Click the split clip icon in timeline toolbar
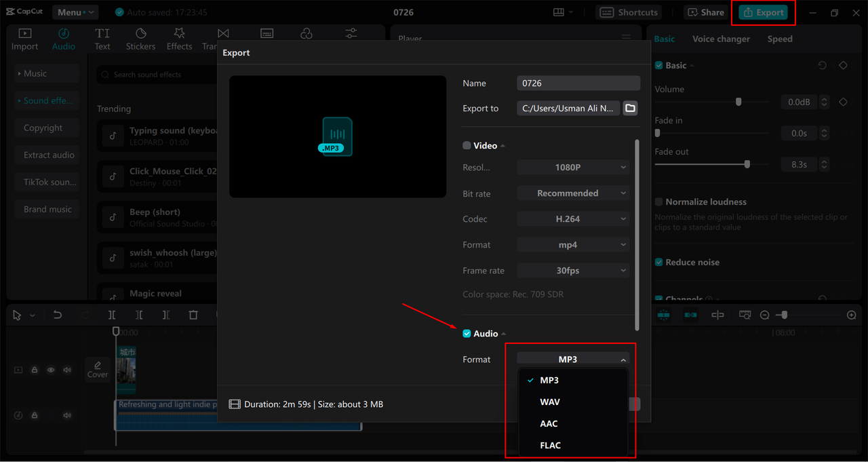 tap(112, 315)
